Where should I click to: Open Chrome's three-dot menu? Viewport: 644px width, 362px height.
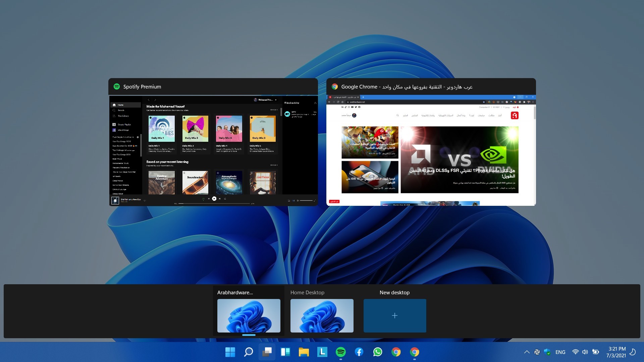click(533, 102)
